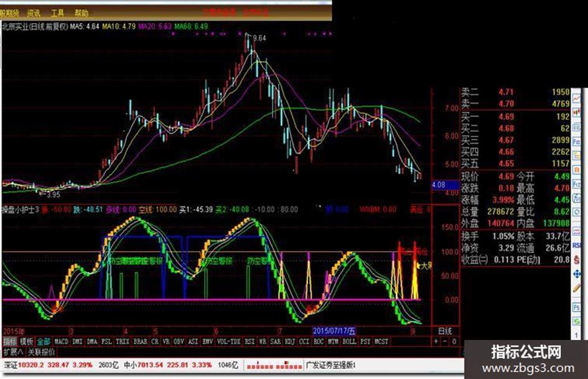Switch indicator to OBV
This screenshot has height=379, width=588.
179,342
